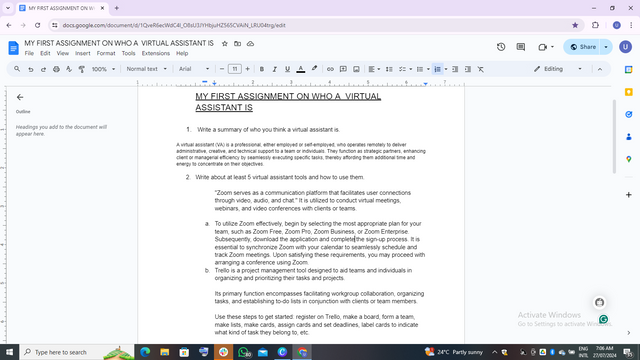Viewport: 640px width, 360px height.
Task: Add a comment from the toolbar
Action: pos(343,69)
